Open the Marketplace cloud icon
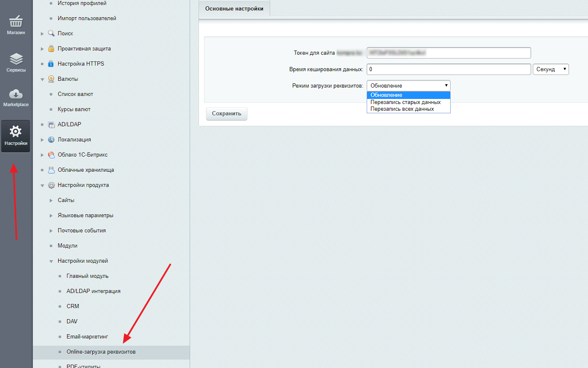 (16, 94)
